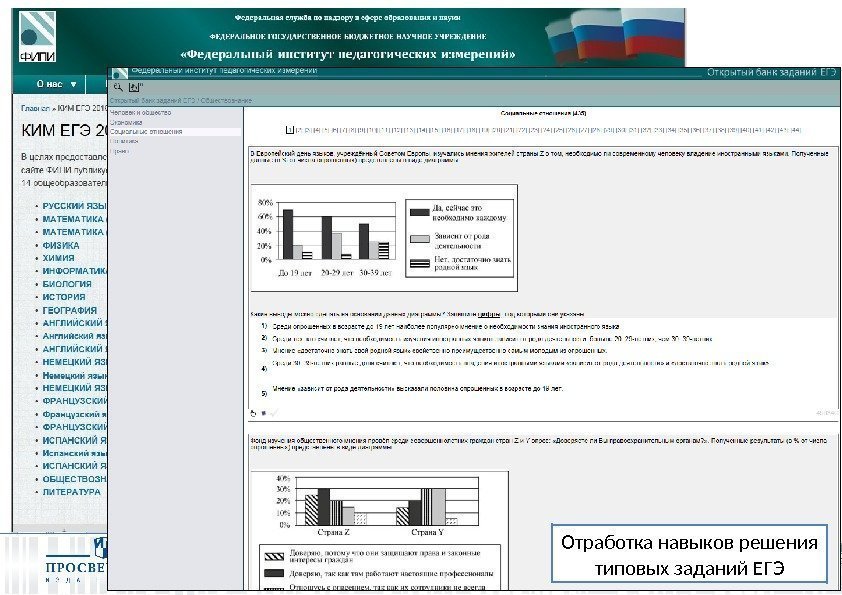Go to page 21 in the task pagination
Image resolution: width=842 pixels, height=595 pixels.
pos(508,130)
